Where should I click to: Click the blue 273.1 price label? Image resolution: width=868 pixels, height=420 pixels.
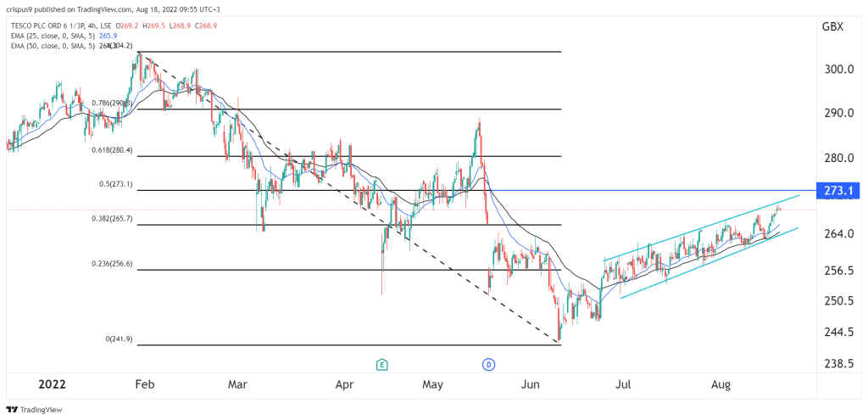click(837, 191)
